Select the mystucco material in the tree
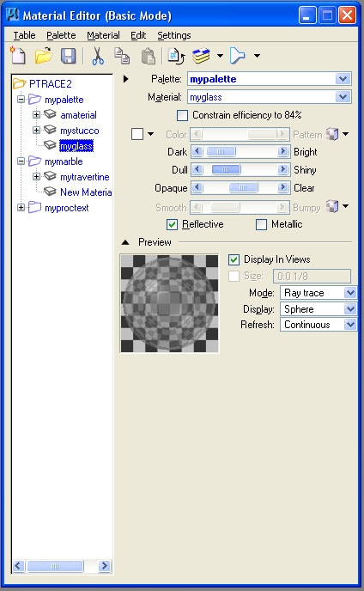This screenshot has width=364, height=591. coord(80,131)
